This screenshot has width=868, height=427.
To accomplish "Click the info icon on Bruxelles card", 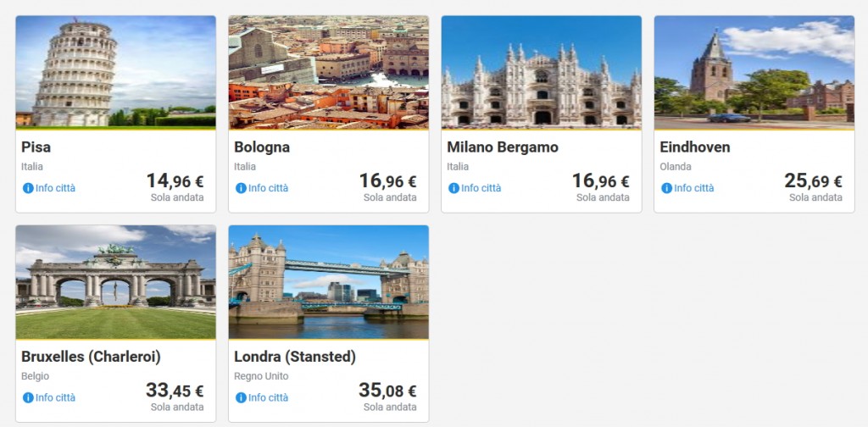I will coord(28,397).
